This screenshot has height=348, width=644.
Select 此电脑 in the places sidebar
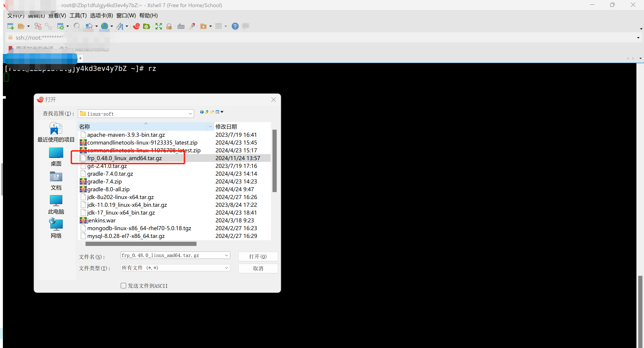(x=56, y=205)
